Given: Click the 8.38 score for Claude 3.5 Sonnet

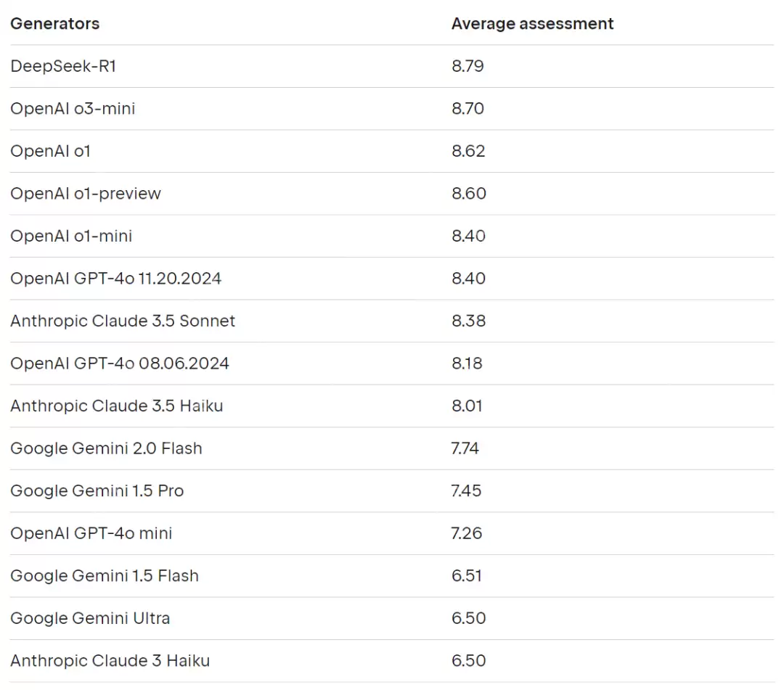Looking at the screenshot, I should (x=468, y=321).
